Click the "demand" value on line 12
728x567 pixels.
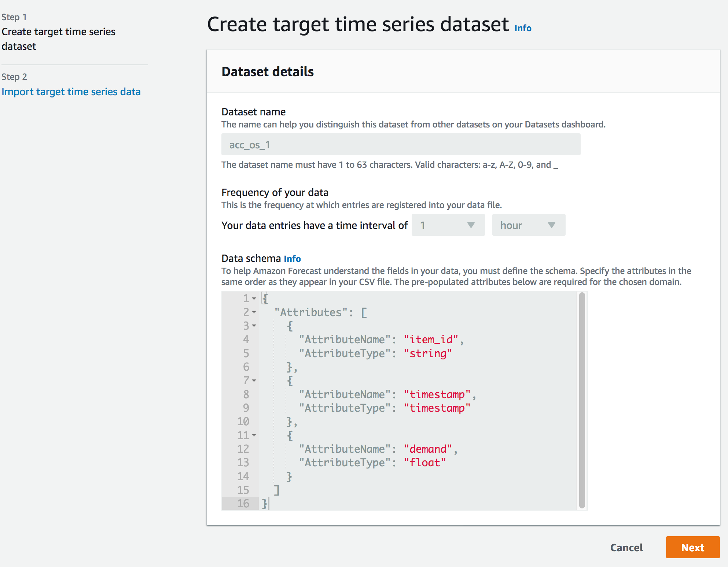(x=428, y=449)
